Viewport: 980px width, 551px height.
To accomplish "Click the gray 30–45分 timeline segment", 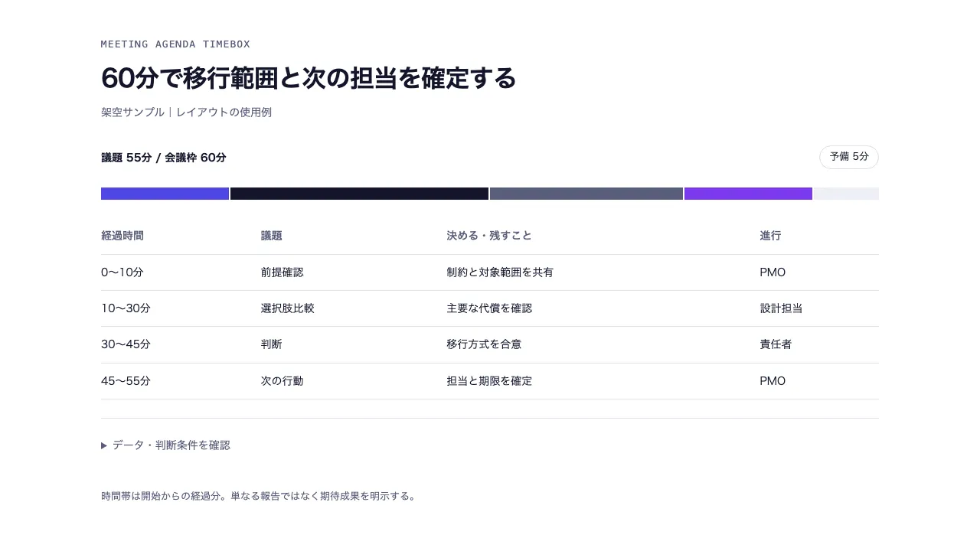I will 586,194.
